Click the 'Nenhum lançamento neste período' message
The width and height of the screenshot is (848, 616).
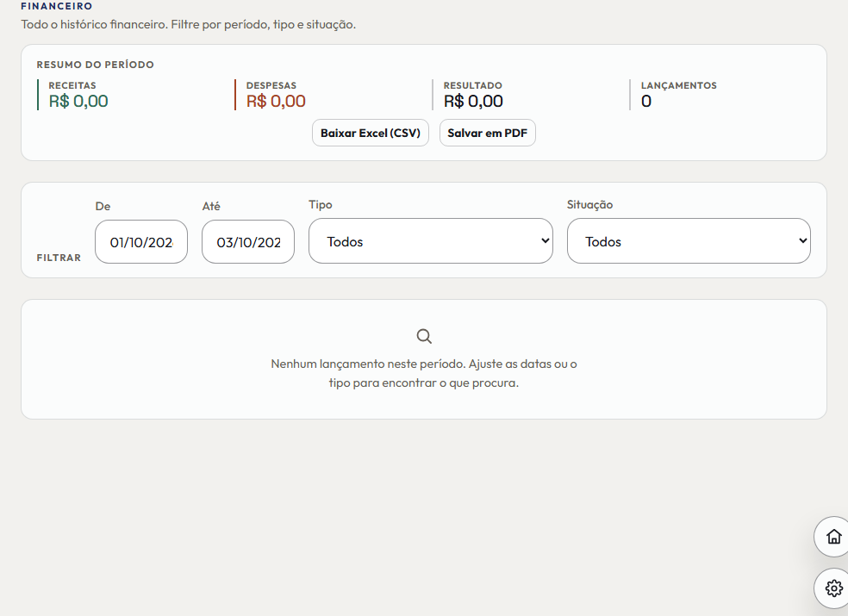click(424, 373)
